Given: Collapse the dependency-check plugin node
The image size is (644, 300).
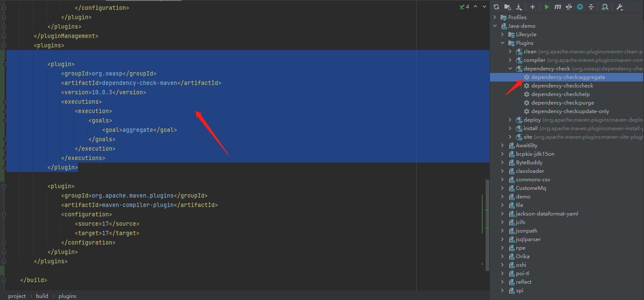Looking at the screenshot, I should click(510, 69).
